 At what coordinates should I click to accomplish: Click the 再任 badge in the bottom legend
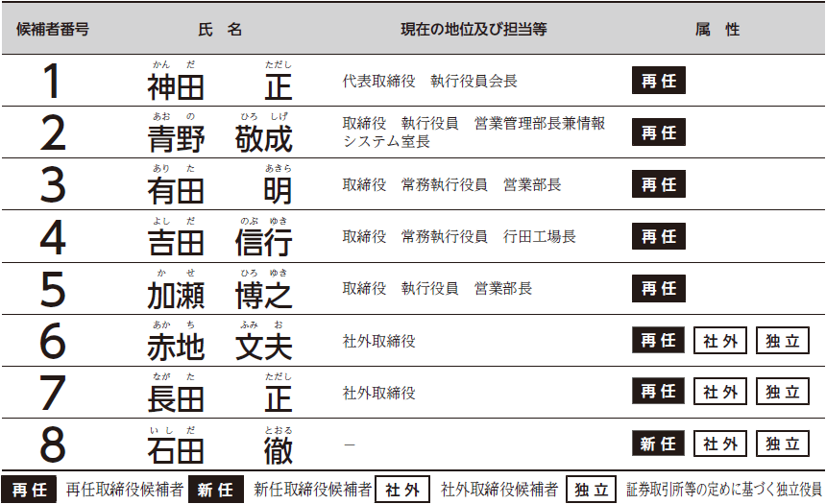[x=28, y=490]
